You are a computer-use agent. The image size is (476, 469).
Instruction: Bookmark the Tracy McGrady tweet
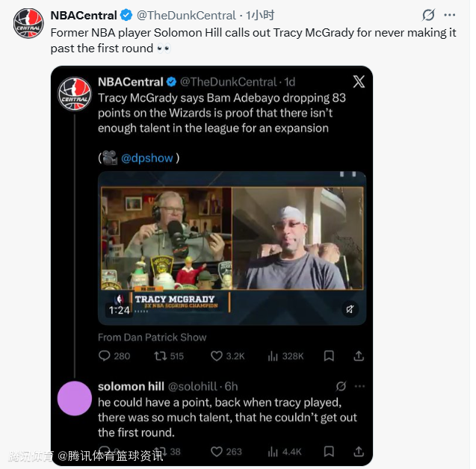click(x=330, y=356)
